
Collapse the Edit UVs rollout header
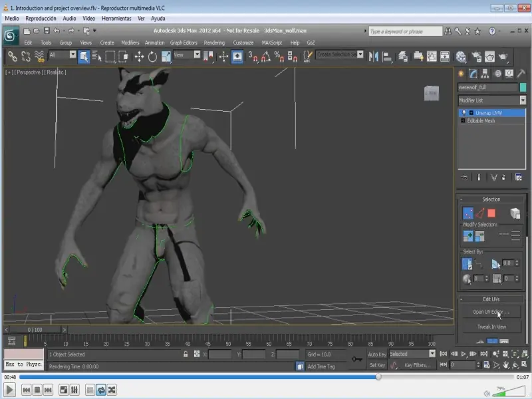coord(491,299)
